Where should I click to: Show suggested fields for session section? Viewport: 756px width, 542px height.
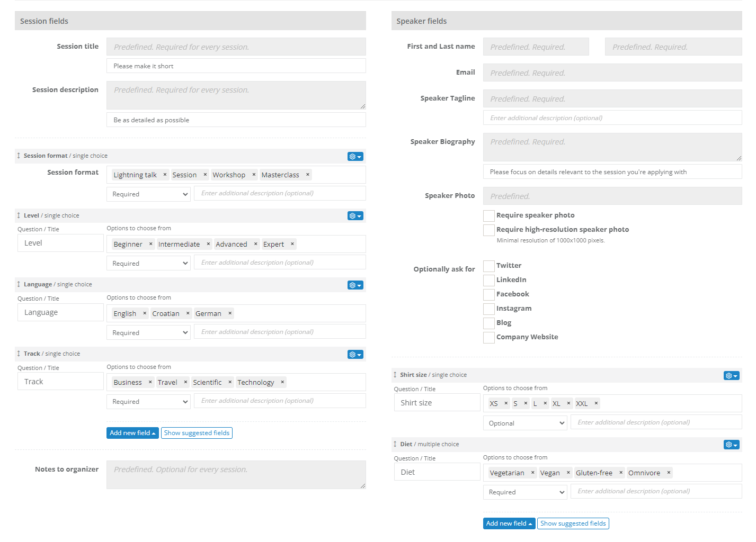[x=197, y=433]
